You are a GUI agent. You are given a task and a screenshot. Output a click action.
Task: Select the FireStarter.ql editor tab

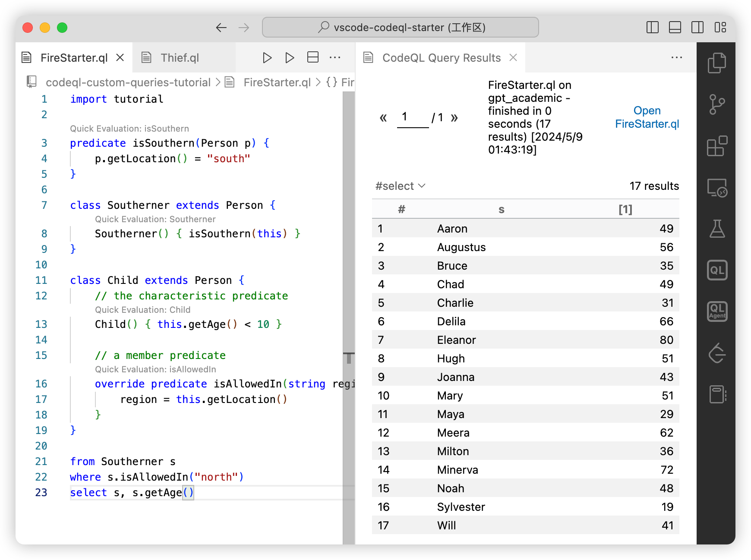(74, 58)
